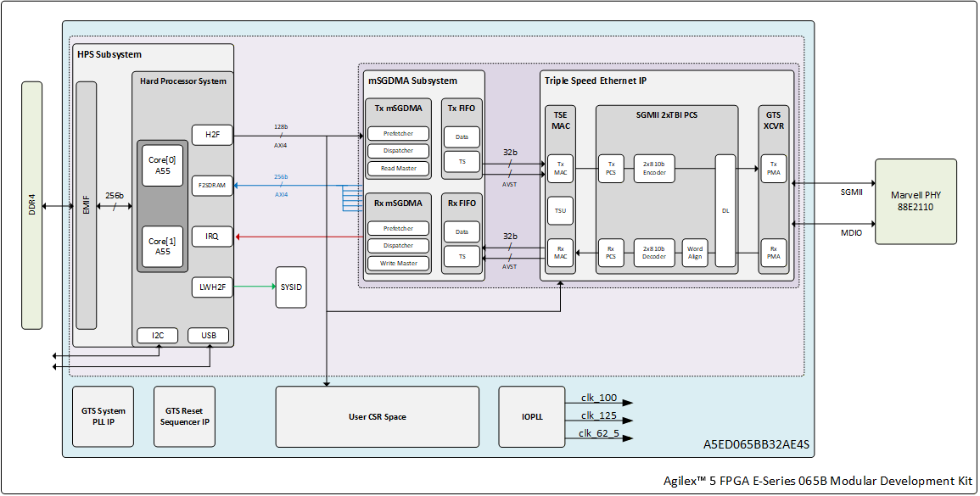Click the mSGDMA Subsystem title

coord(412,81)
